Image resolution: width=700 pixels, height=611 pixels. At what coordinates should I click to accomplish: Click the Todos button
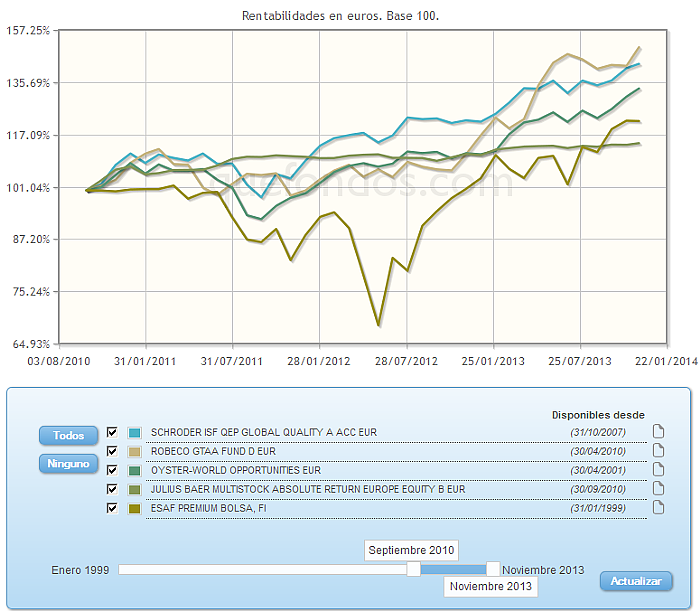point(68,436)
